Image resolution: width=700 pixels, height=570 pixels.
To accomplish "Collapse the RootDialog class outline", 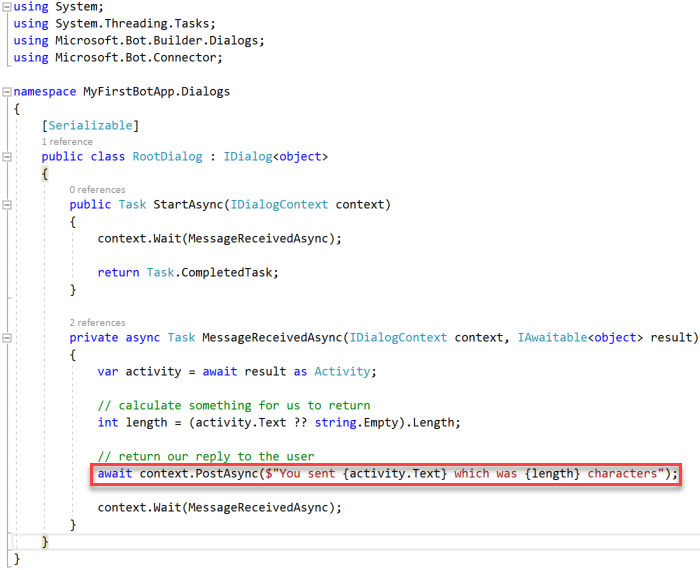I will tap(7, 157).
